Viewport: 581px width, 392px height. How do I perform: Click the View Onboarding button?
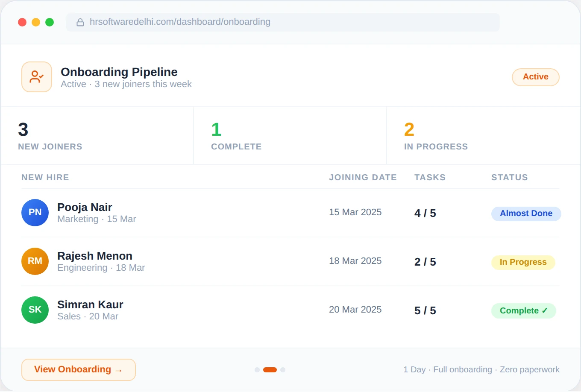pos(78,369)
